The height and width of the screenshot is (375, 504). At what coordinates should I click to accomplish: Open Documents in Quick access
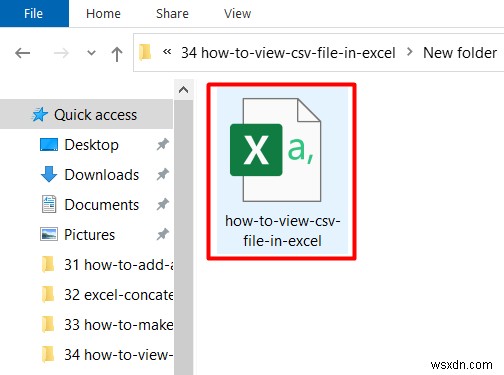click(102, 205)
